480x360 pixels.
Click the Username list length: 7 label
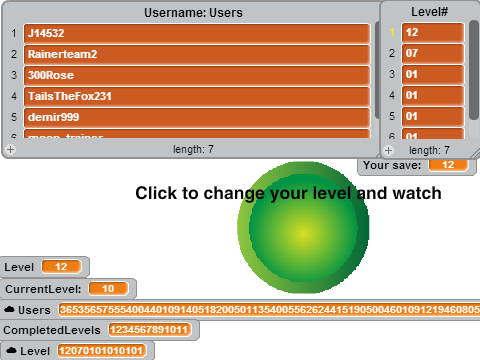[x=193, y=149]
